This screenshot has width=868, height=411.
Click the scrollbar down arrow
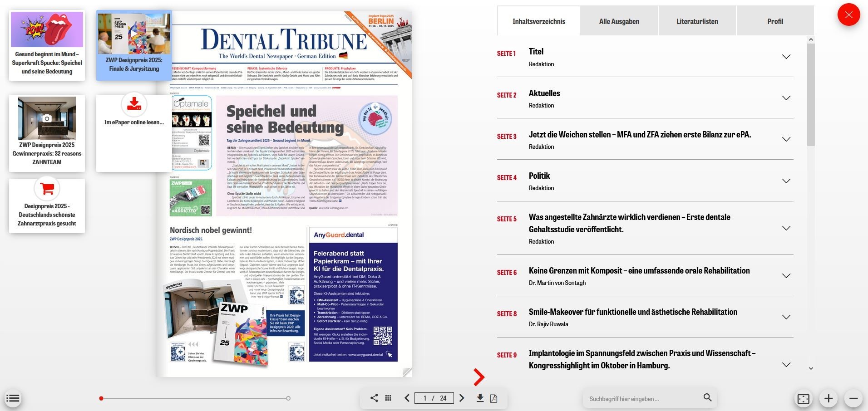(811, 368)
